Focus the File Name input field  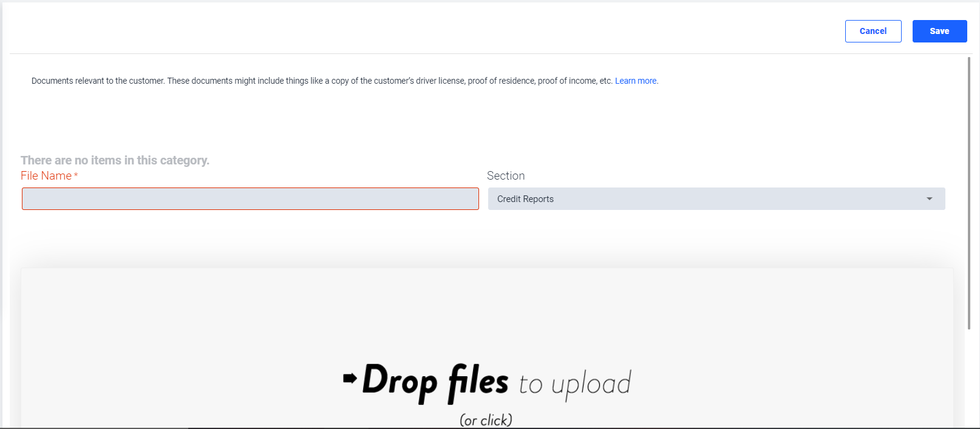coord(250,199)
